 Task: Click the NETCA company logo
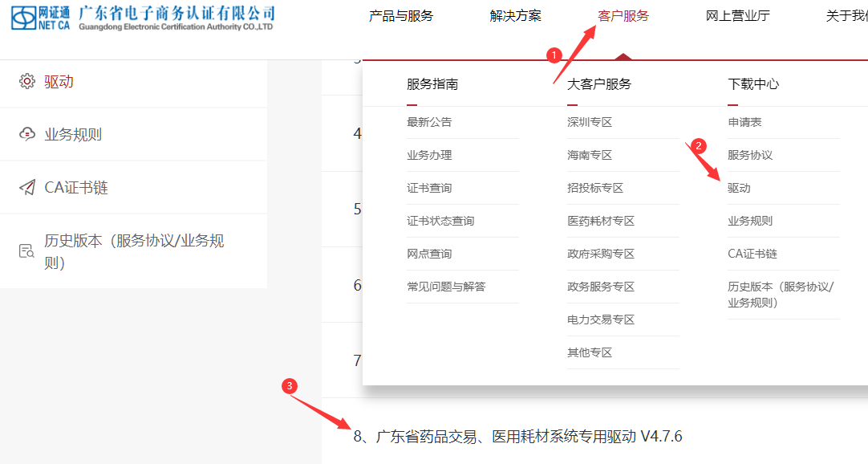tap(143, 17)
